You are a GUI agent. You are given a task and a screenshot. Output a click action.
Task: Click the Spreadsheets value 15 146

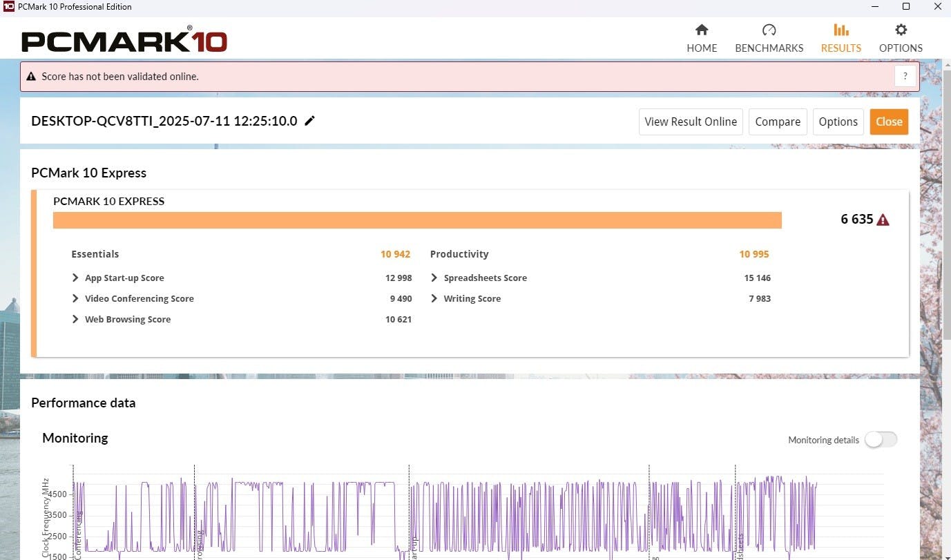(758, 278)
